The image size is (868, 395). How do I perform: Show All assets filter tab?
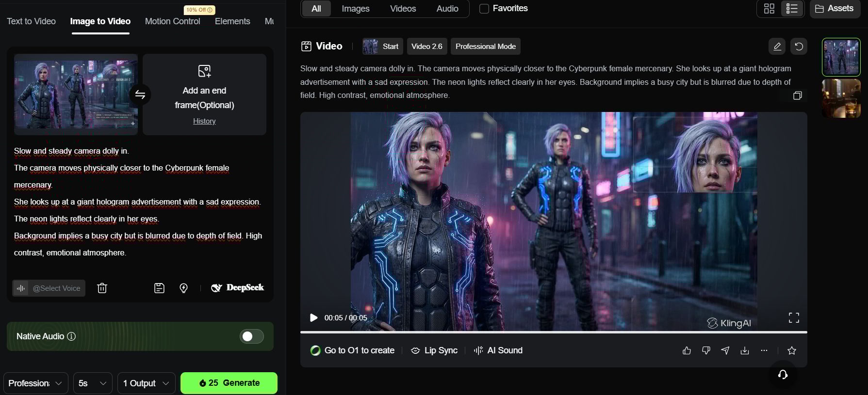point(316,9)
